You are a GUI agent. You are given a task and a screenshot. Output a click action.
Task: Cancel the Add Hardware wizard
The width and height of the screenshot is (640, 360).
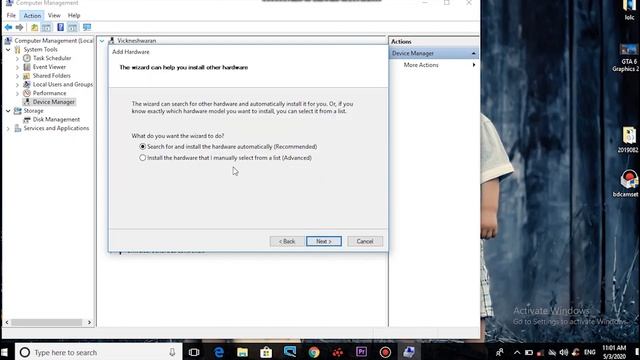point(365,241)
